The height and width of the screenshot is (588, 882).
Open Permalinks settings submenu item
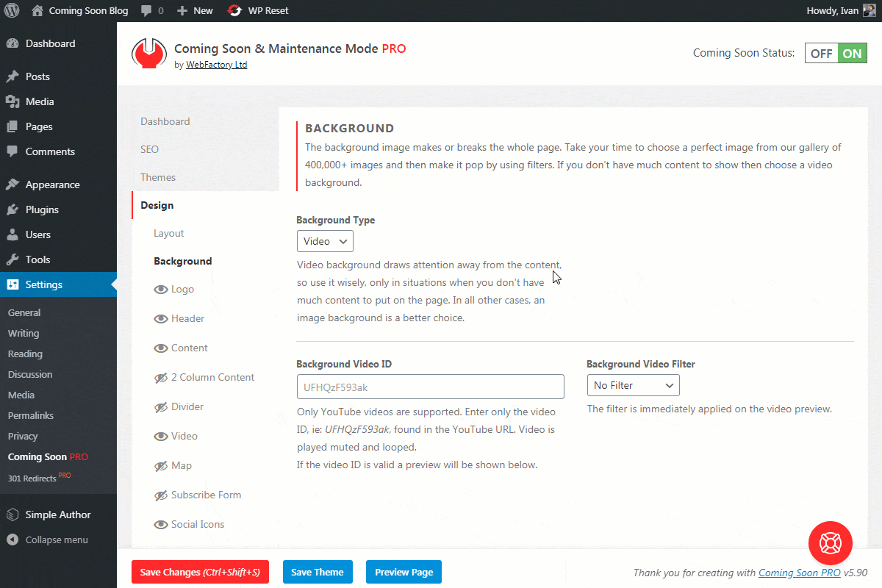pos(31,415)
